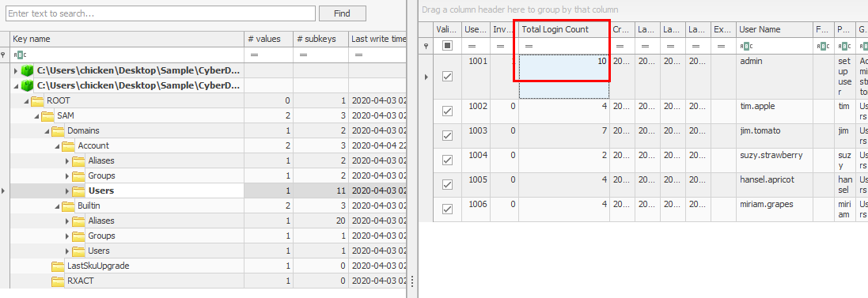
Task: Click green hive icon of the expanded hive
Action: click(x=27, y=85)
